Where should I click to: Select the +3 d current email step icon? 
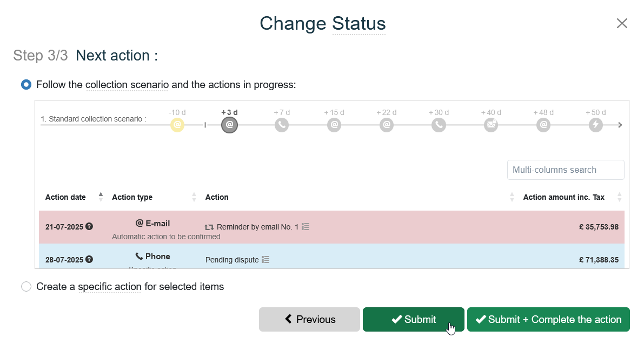[x=229, y=125]
